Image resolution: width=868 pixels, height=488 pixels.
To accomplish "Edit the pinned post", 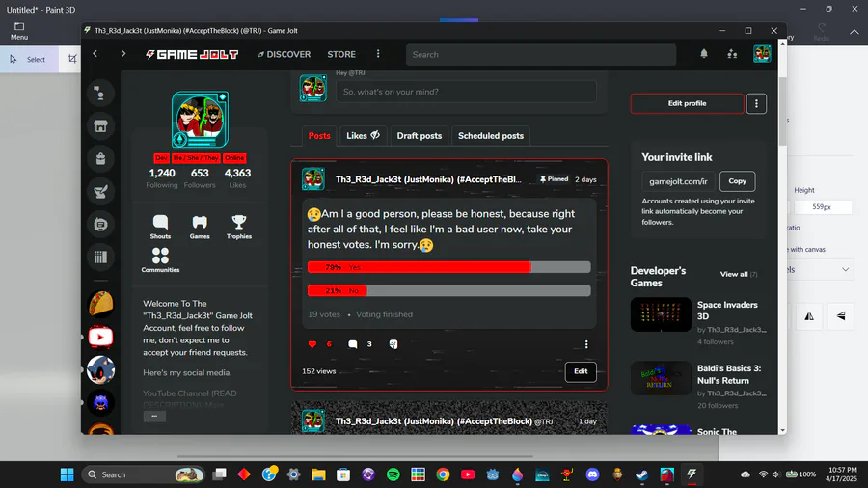I will 581,371.
